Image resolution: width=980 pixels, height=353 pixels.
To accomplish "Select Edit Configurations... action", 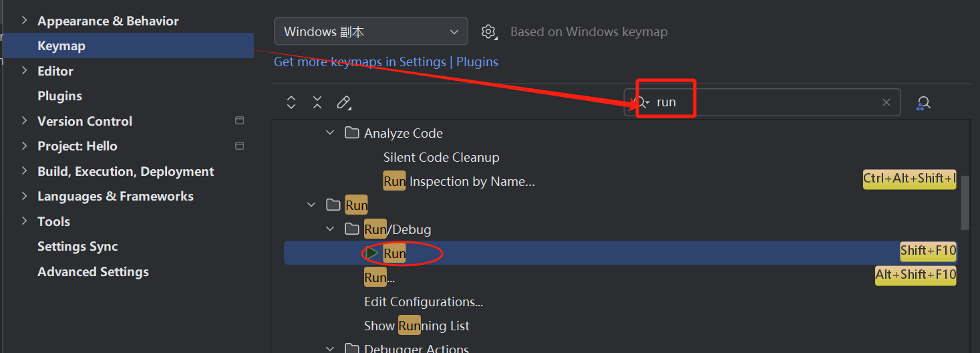I will click(x=424, y=302).
